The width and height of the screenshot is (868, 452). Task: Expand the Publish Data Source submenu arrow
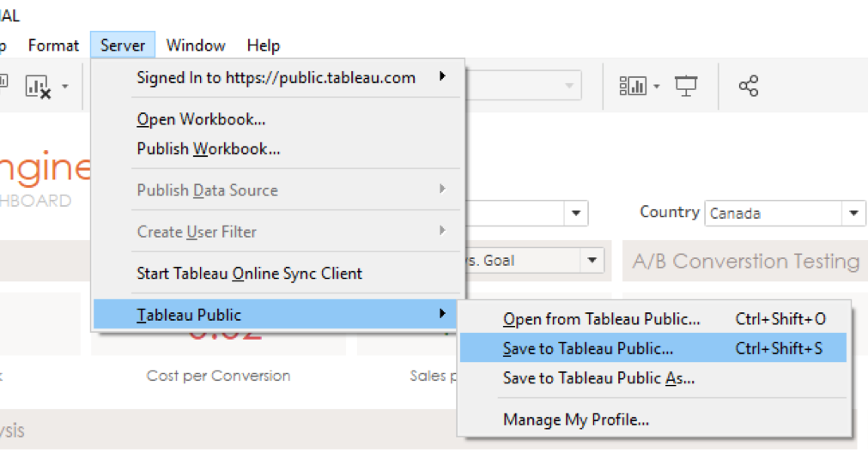click(442, 190)
